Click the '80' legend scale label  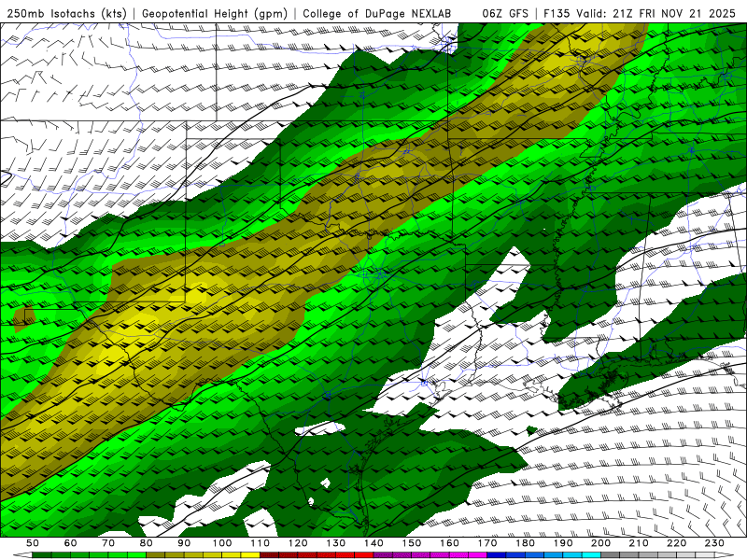(x=147, y=543)
